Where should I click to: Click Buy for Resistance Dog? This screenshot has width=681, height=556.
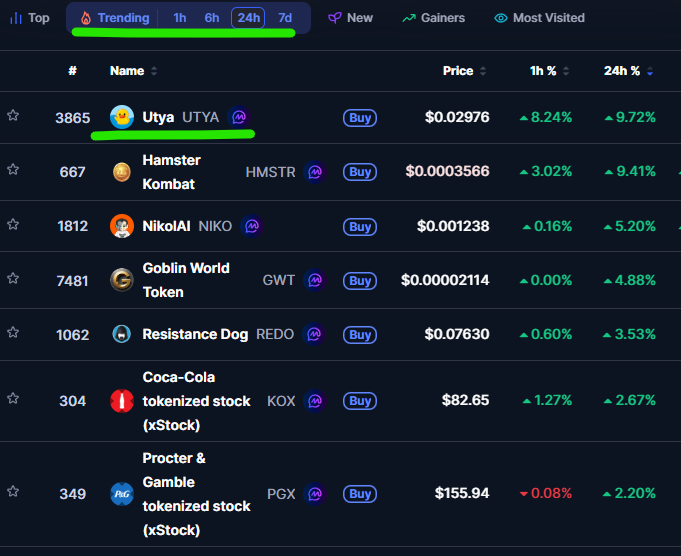click(360, 334)
